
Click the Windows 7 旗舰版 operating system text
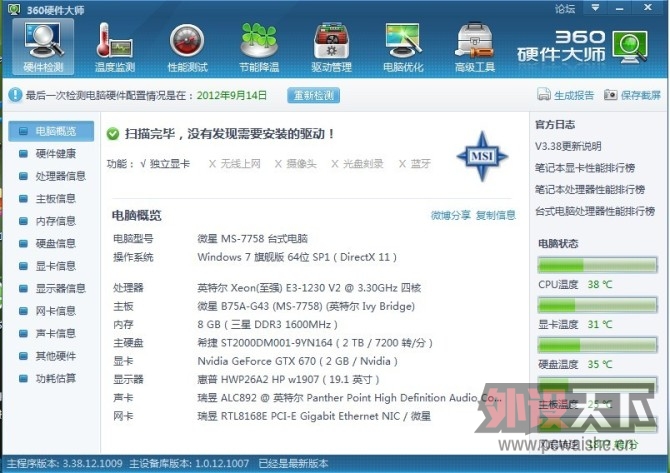[297, 257]
